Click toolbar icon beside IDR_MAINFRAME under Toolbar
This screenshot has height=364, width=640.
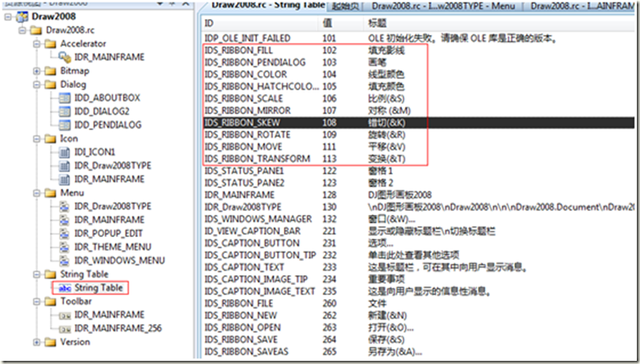tap(65, 316)
